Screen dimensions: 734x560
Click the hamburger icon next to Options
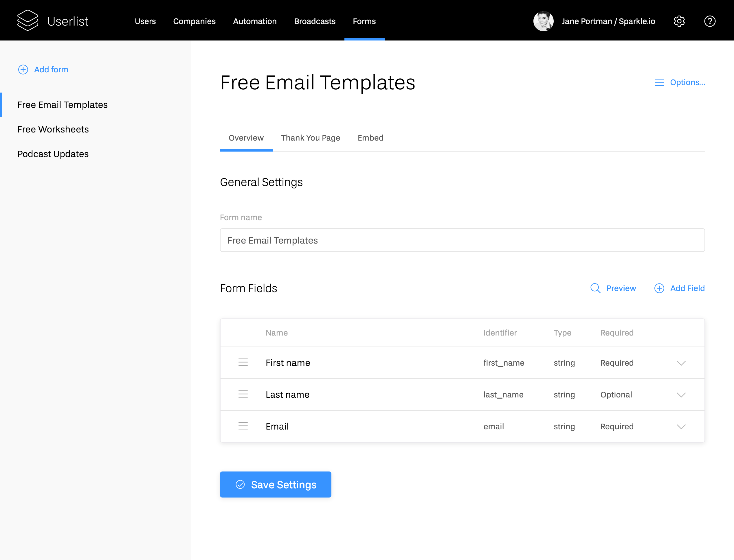click(659, 82)
